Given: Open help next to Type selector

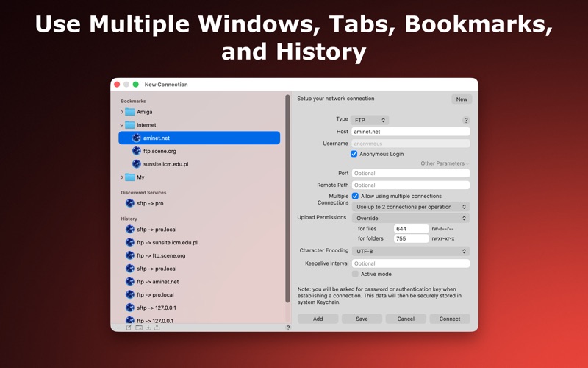Looking at the screenshot, I should (x=466, y=120).
